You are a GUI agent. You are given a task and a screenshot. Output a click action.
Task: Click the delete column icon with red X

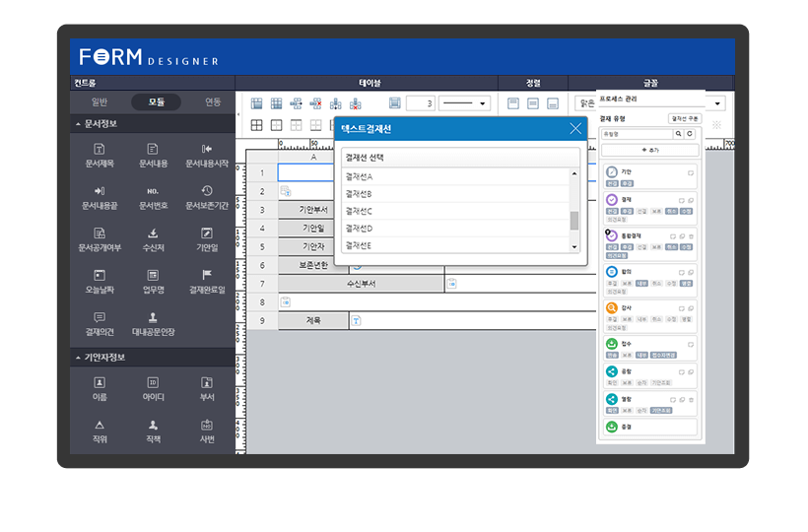pyautogui.click(x=356, y=103)
